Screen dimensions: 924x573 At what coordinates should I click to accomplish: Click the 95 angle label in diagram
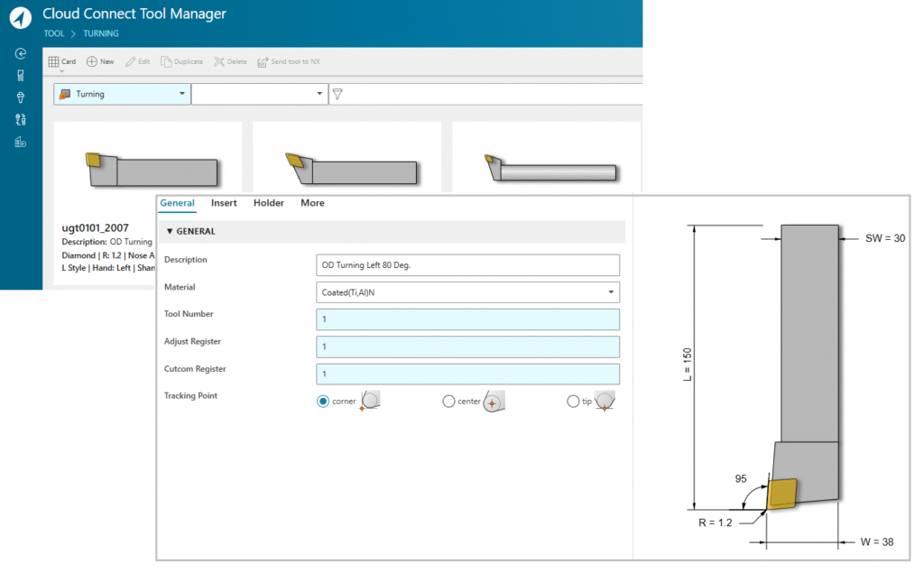[741, 478]
